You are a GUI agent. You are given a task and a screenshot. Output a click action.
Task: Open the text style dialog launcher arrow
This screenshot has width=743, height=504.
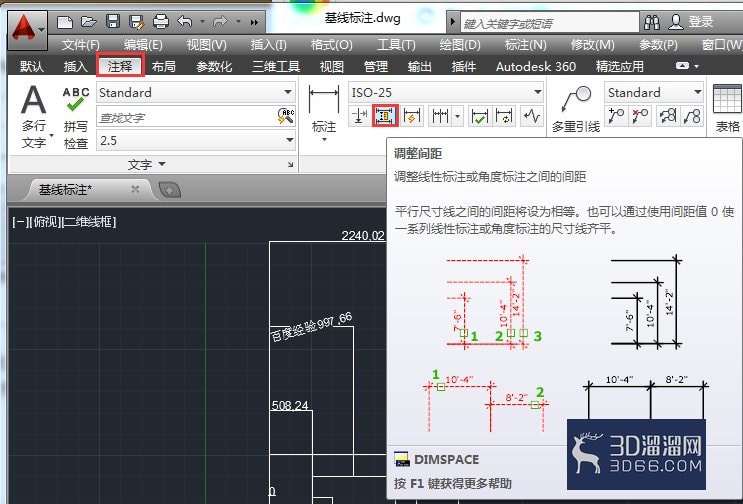(290, 165)
